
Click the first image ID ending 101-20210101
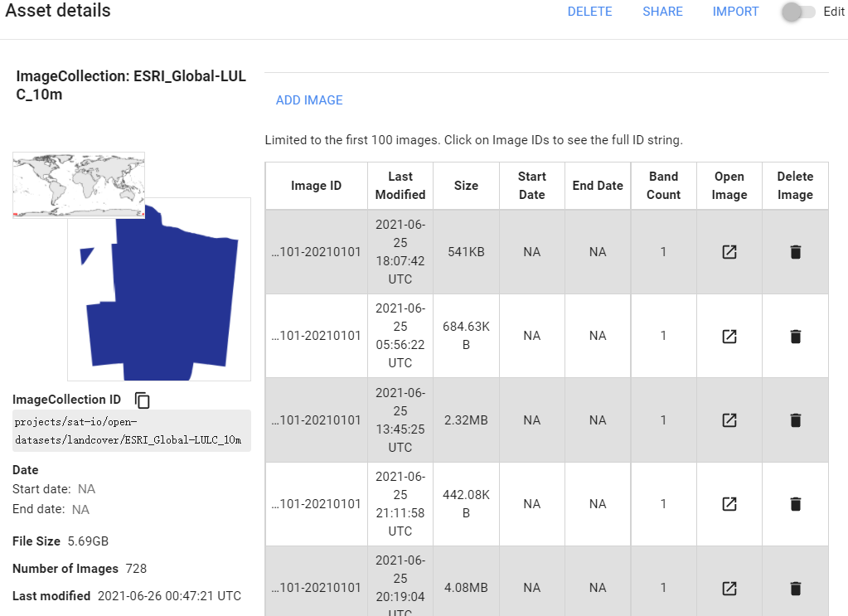click(x=316, y=252)
